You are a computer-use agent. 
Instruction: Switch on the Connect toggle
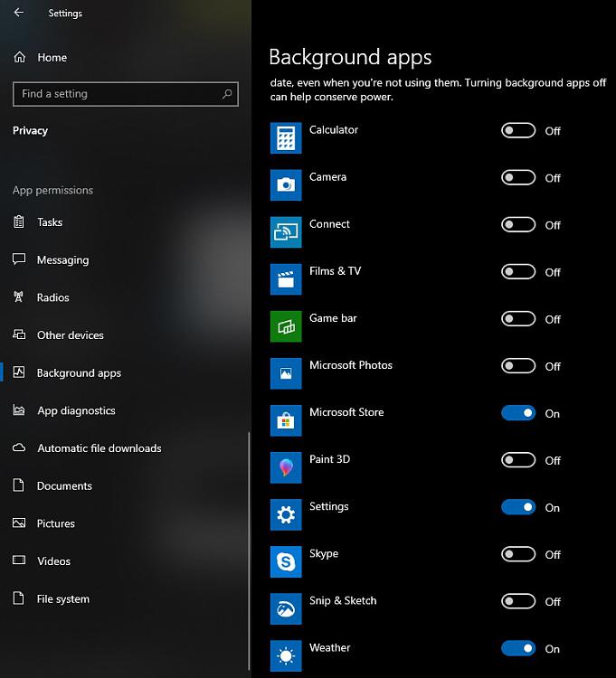(518, 224)
